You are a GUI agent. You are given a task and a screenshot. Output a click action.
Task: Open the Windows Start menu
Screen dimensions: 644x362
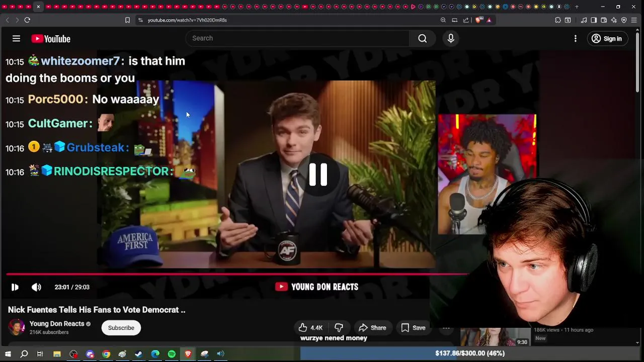point(8,354)
